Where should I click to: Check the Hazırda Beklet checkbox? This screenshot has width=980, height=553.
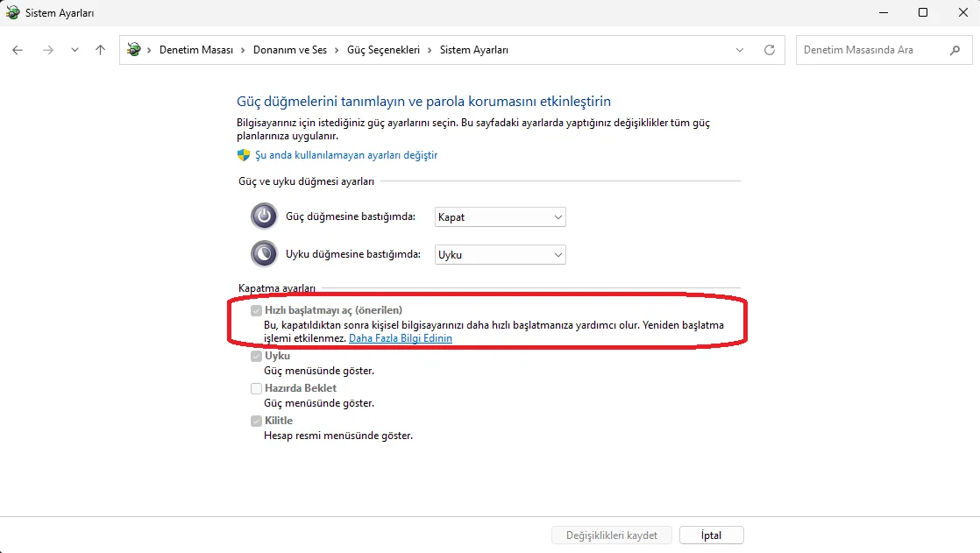(x=256, y=388)
